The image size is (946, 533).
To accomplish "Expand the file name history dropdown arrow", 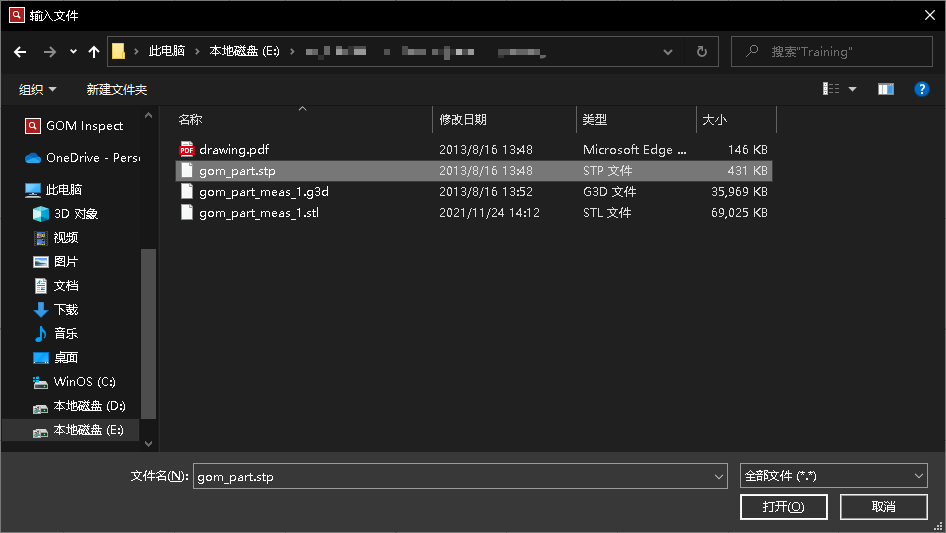I will pyautogui.click(x=718, y=477).
